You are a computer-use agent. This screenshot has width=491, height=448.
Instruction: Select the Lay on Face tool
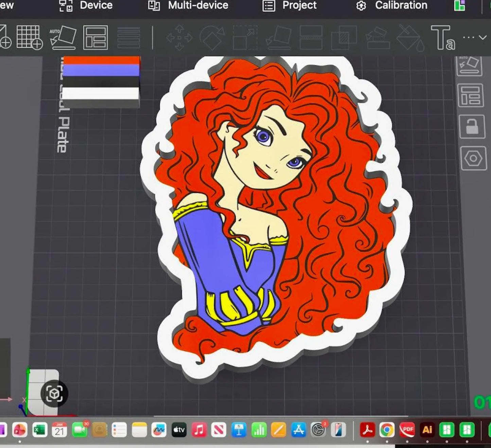278,37
